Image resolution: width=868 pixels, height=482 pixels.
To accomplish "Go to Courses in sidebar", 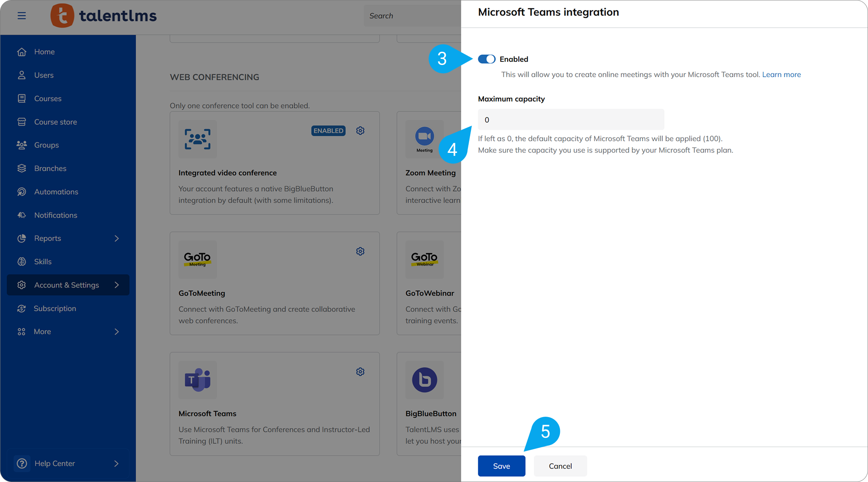I will (x=48, y=99).
